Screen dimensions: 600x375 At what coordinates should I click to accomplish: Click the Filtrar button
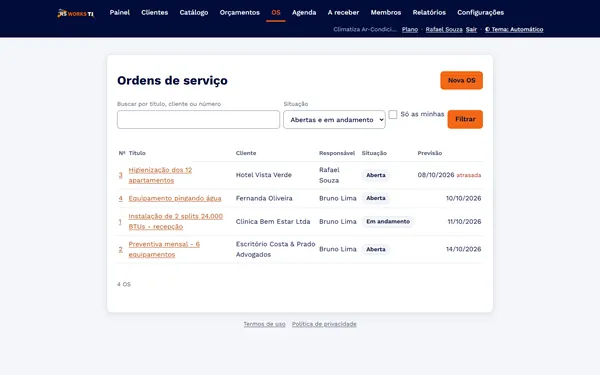click(465, 119)
